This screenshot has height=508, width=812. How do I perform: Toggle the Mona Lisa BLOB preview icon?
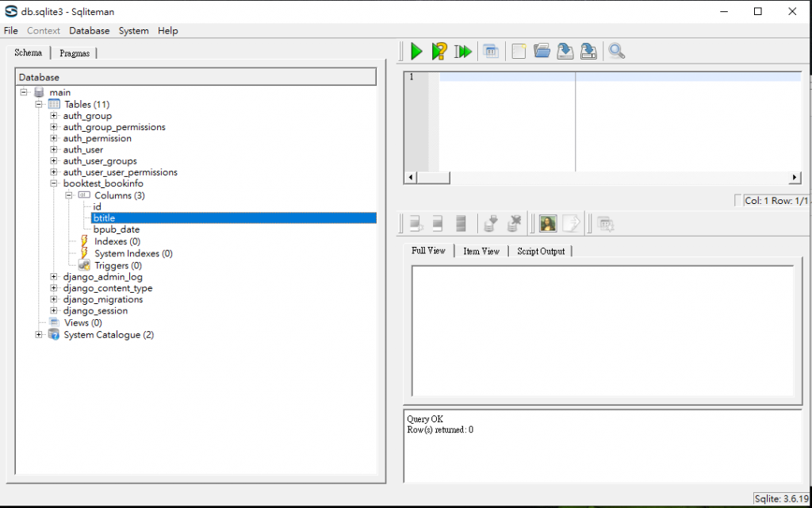[x=548, y=224]
